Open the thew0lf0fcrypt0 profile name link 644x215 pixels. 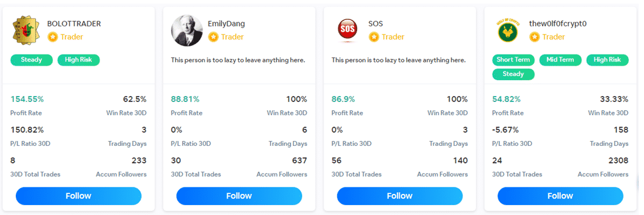[558, 24]
